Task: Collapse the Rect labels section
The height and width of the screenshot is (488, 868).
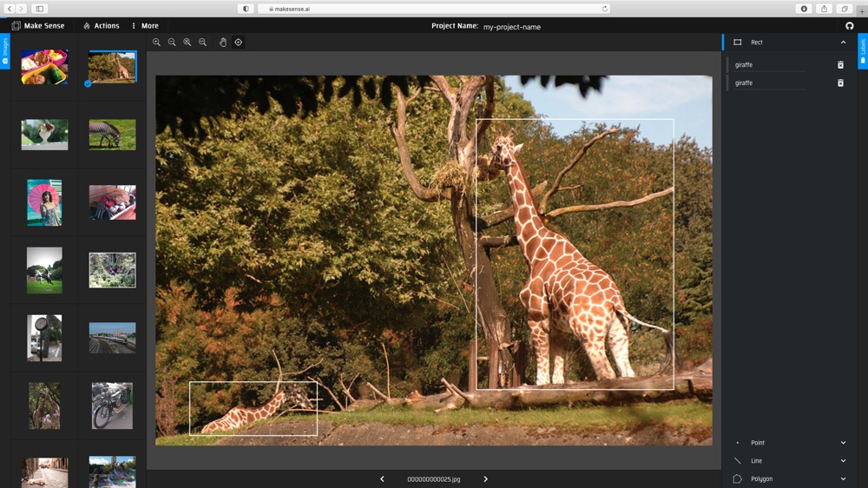Action: pos(843,43)
